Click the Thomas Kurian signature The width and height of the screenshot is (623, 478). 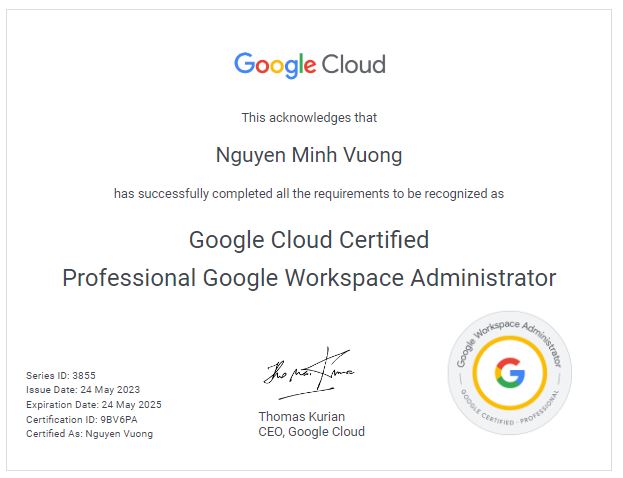click(309, 373)
